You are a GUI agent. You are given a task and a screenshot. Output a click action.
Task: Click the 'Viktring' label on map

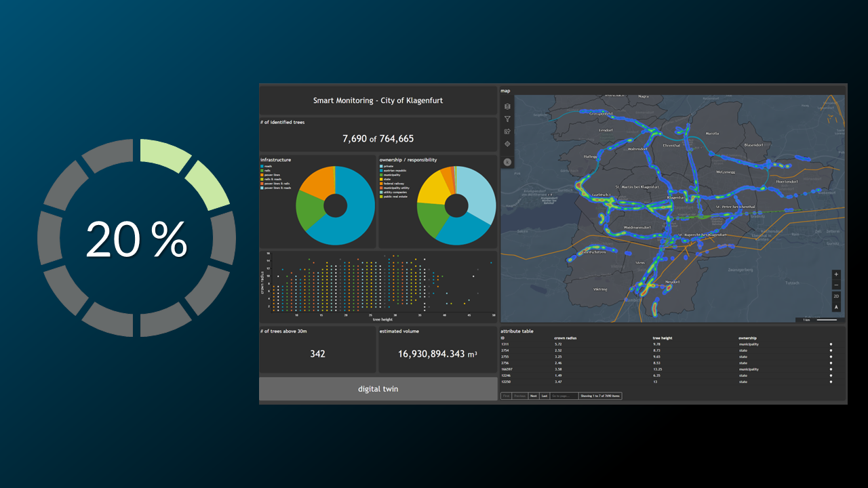(601, 289)
